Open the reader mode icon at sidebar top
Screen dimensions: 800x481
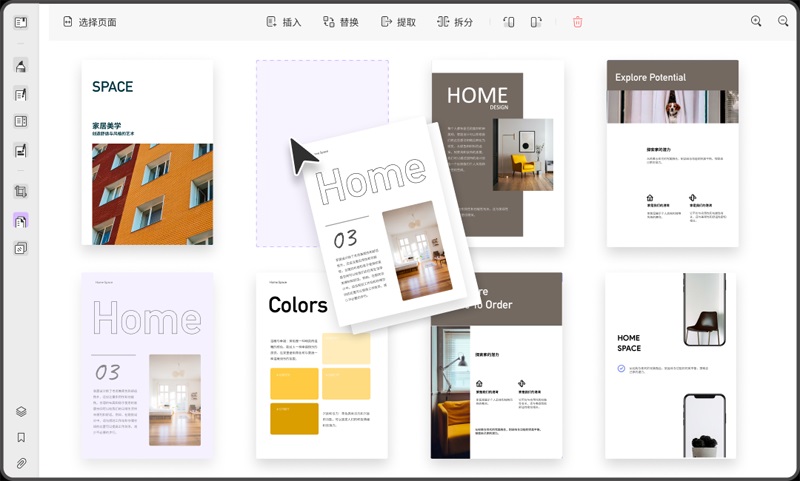(21, 22)
